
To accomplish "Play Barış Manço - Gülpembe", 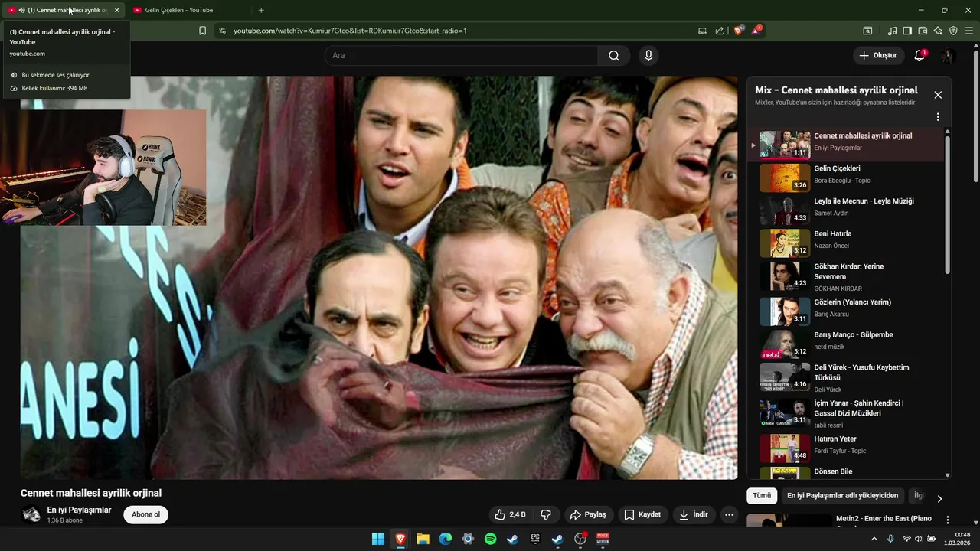I will pos(845,343).
